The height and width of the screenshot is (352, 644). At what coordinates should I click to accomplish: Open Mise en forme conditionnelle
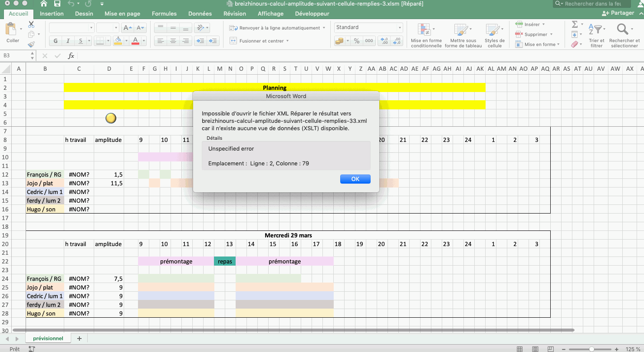tap(426, 35)
